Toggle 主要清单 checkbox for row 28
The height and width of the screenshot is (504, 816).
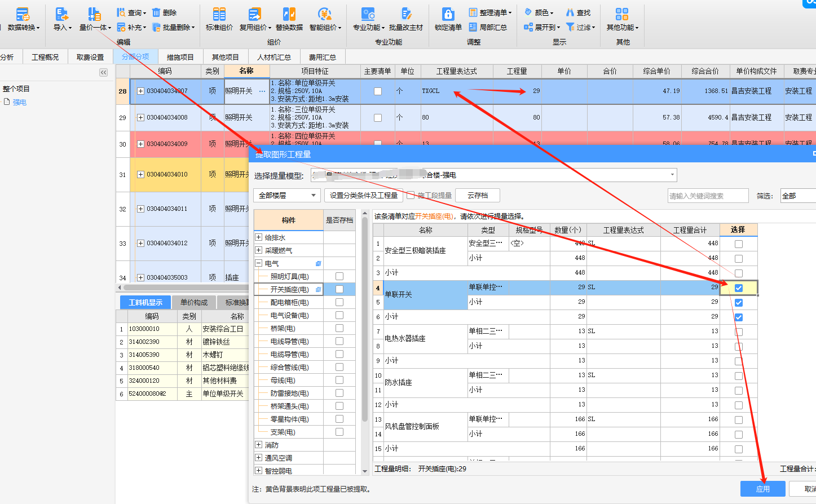(x=378, y=91)
